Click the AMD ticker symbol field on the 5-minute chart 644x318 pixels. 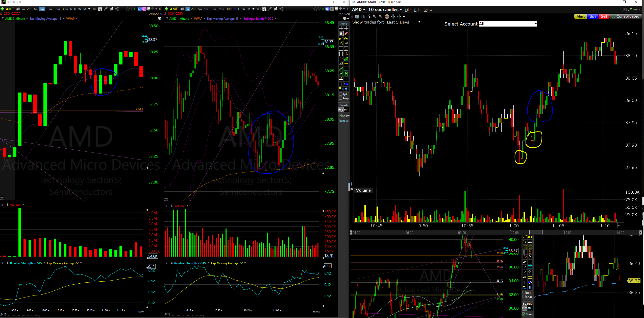10,9
